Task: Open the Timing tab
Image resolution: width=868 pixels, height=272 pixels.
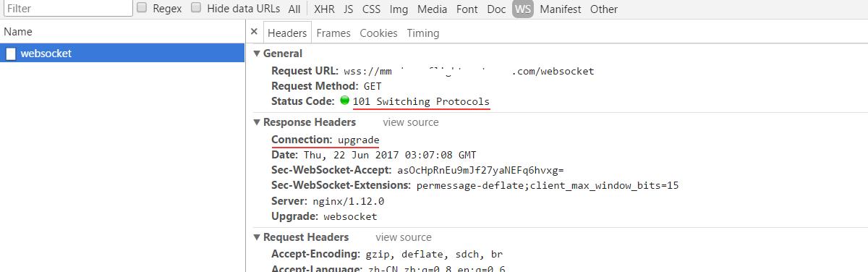Action: click(x=423, y=33)
